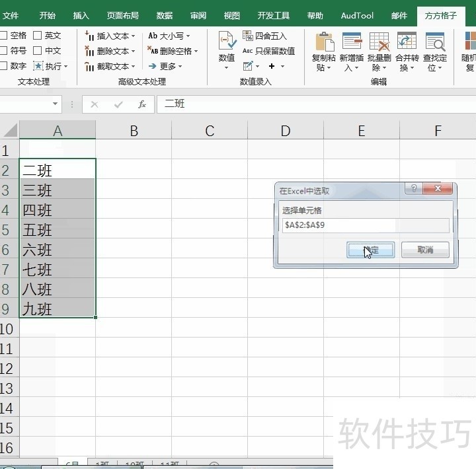Click cell containing 九班
The image size is (476, 469).
pyautogui.click(x=58, y=309)
